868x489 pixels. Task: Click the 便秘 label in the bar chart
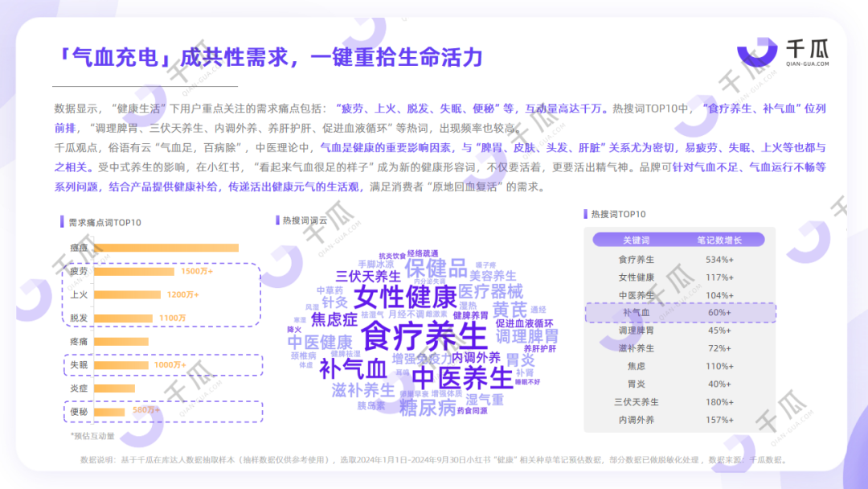point(79,412)
